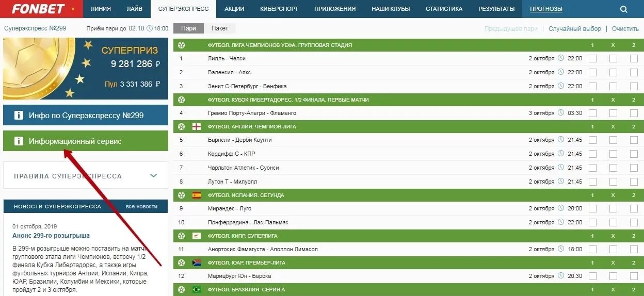Image resolution: width=644 pixels, height=296 pixels.
Task: Click the clock icon in Мирандес - Луго row
Action: tap(561, 208)
